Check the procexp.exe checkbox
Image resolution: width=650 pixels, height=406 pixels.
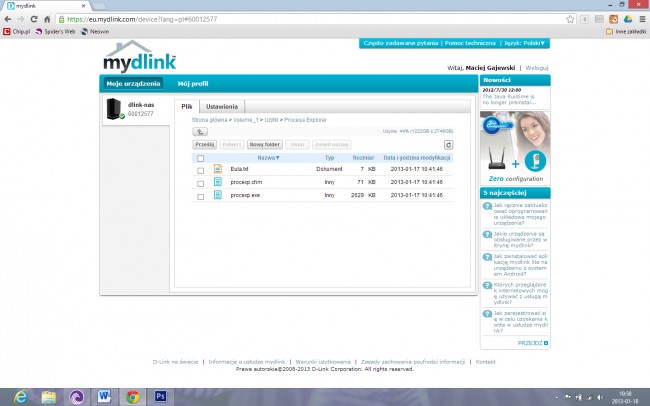[201, 197]
